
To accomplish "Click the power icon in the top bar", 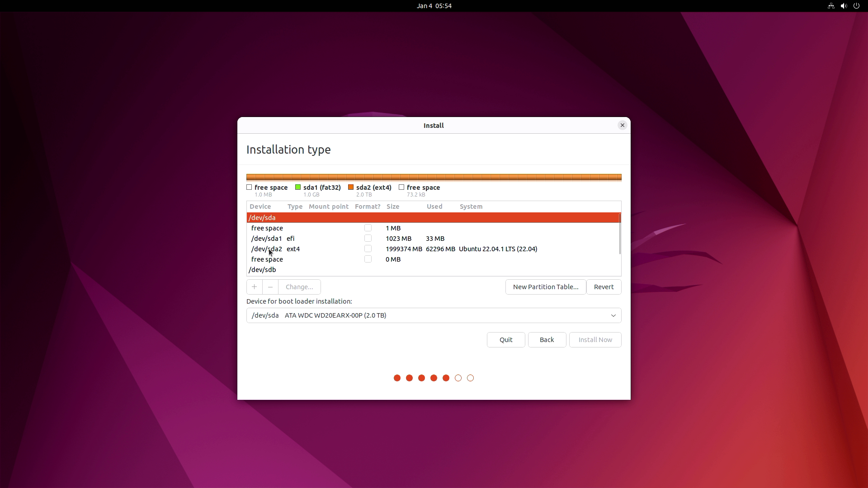I will pyautogui.click(x=857, y=6).
